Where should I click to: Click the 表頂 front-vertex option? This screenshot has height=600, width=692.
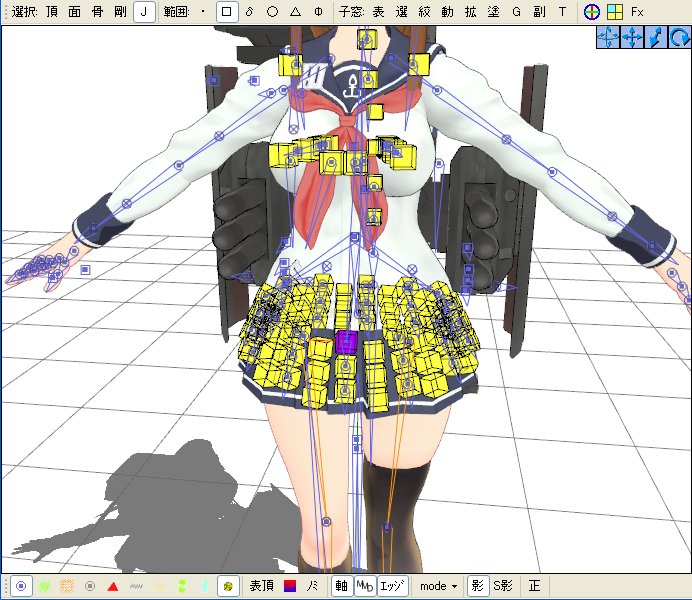coord(262,586)
